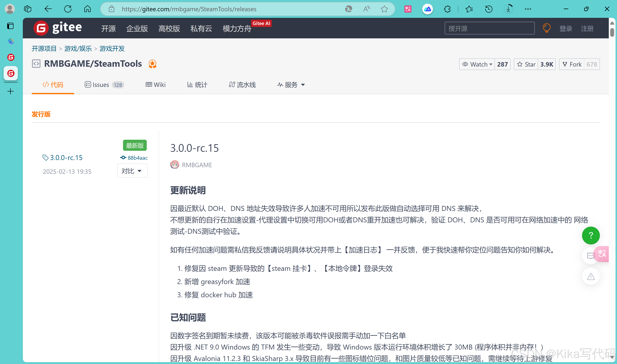The image size is (617, 364).
Task: Add page to favorites with star icon
Action: tap(384, 9)
